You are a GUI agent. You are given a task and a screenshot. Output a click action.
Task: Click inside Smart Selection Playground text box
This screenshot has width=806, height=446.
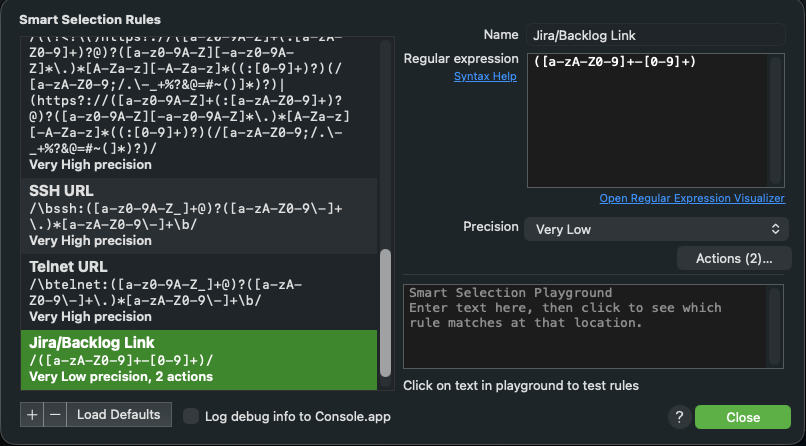[585, 326]
